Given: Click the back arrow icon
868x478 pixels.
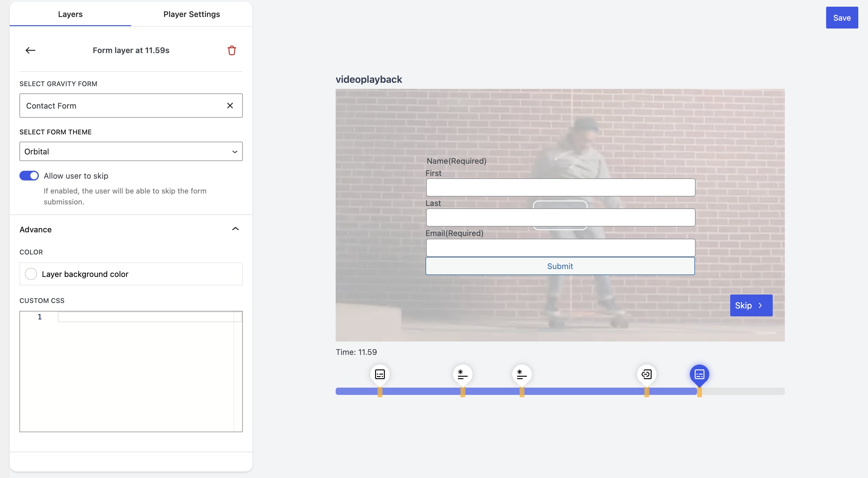Looking at the screenshot, I should coord(30,50).
